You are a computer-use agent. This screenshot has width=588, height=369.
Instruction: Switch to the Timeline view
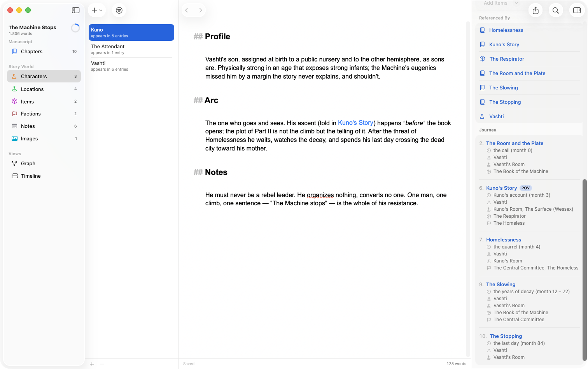[x=44, y=176]
